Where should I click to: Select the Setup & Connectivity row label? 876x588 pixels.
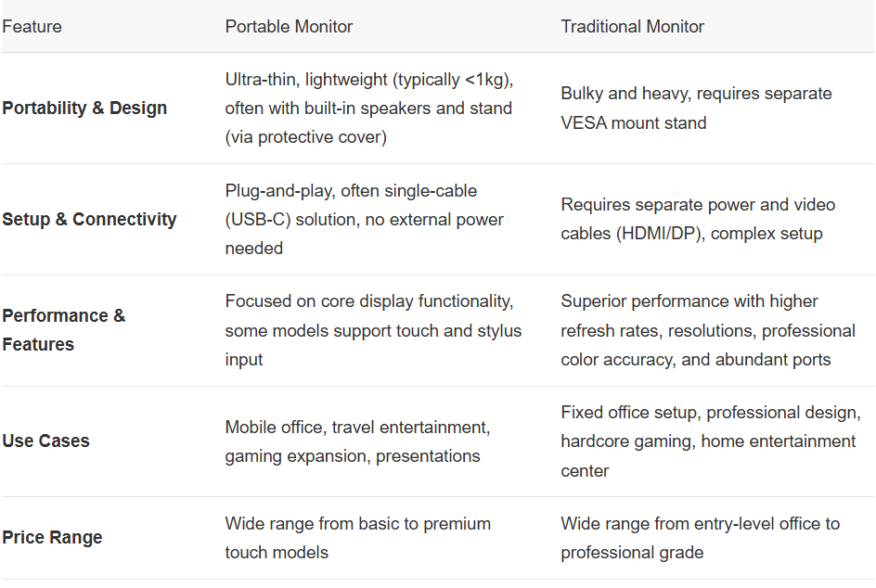click(89, 220)
